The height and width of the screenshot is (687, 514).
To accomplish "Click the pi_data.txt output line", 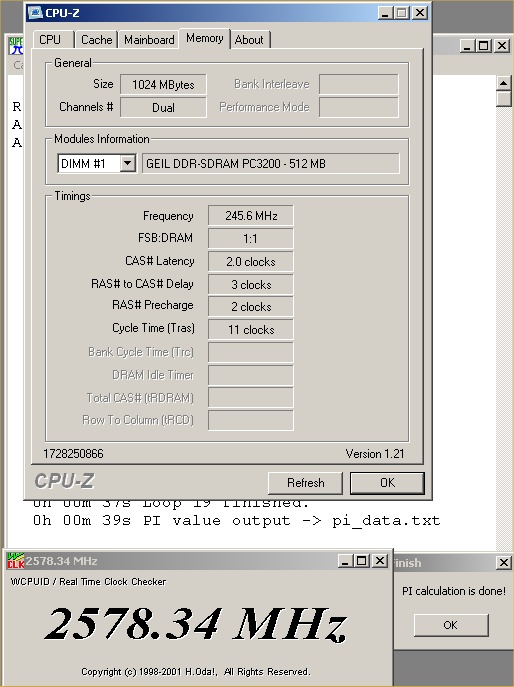I will pos(237,521).
